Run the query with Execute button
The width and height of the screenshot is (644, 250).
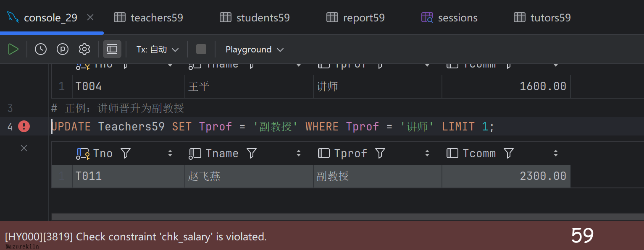13,49
